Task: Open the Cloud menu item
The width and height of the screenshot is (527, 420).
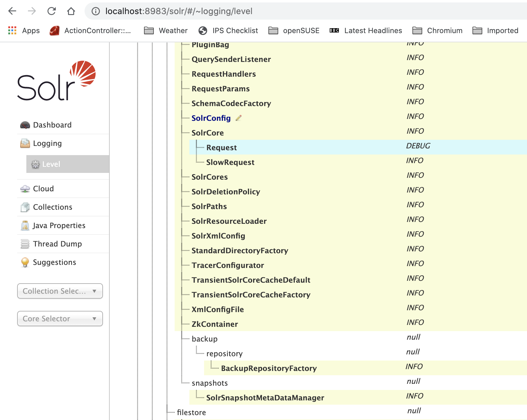Action: [x=63, y=189]
